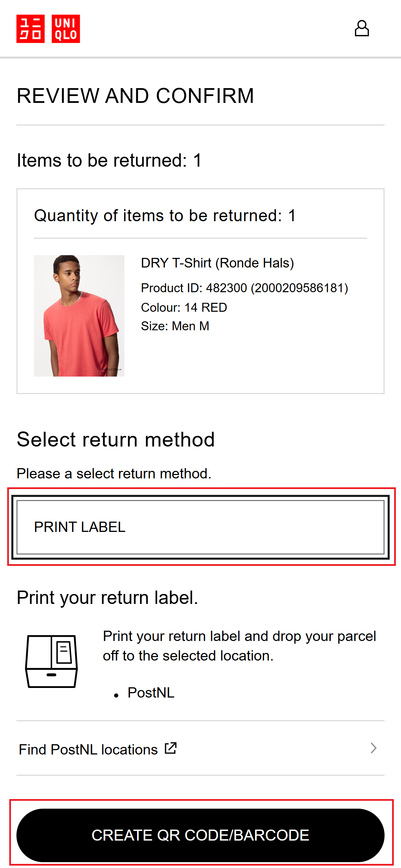Image resolution: width=401 pixels, height=868 pixels.
Task: Click the Size: Men M label
Action: click(175, 326)
